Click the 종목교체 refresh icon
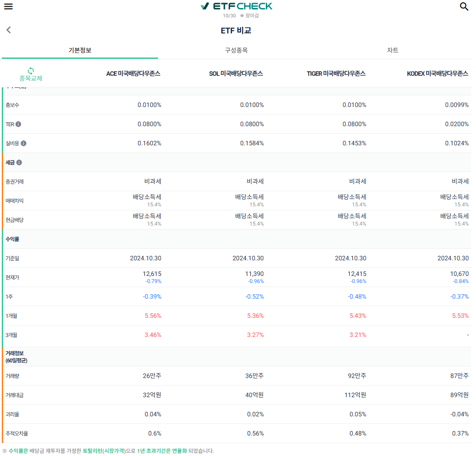Viewport: 476px width, 456px height. [x=31, y=71]
